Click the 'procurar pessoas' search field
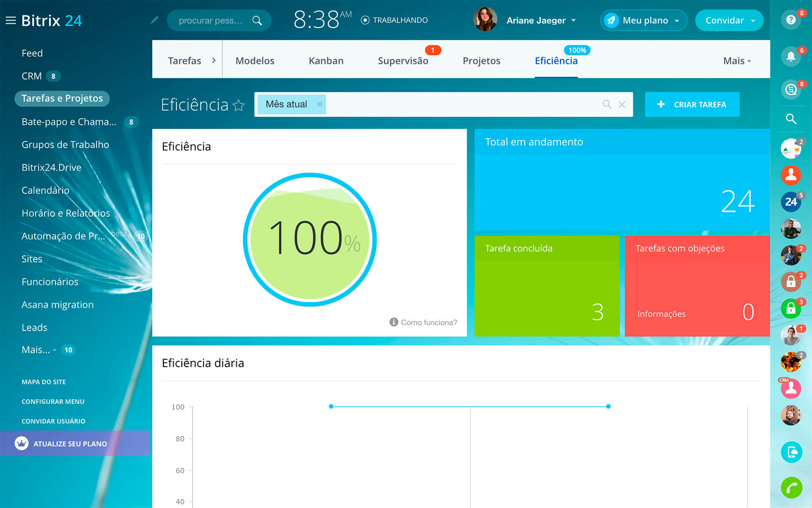The image size is (812, 508). tap(211, 20)
